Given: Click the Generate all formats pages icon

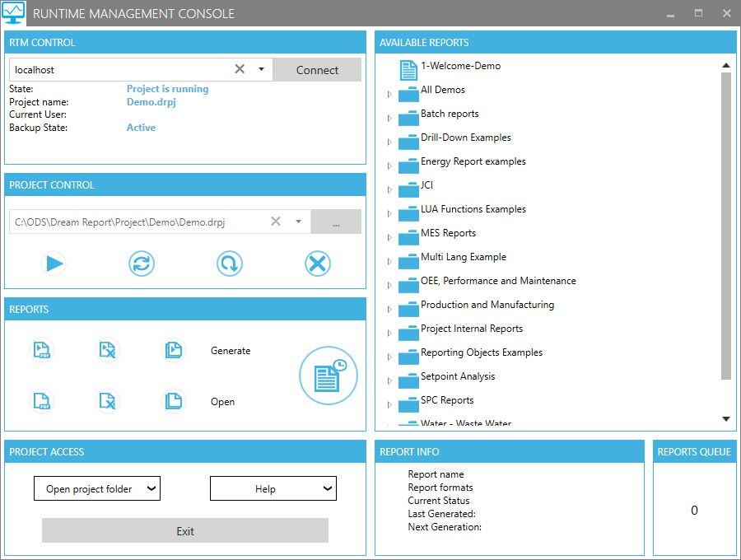Looking at the screenshot, I should coord(173,350).
